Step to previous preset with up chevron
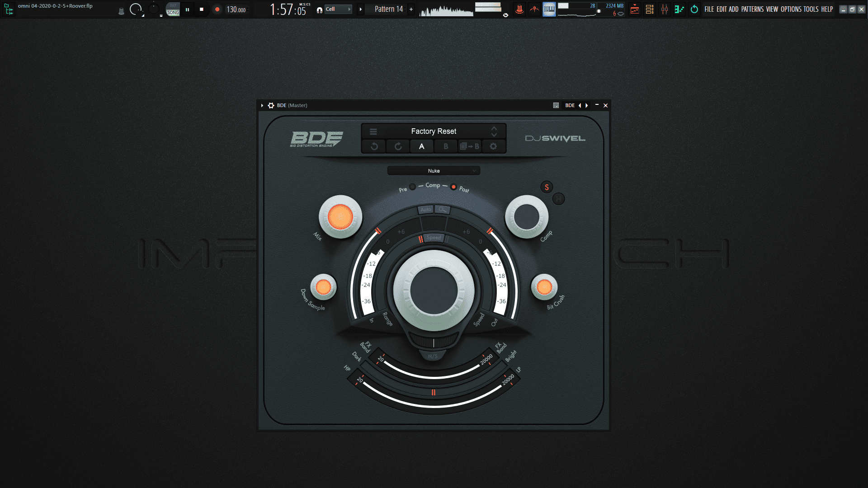 coord(494,128)
